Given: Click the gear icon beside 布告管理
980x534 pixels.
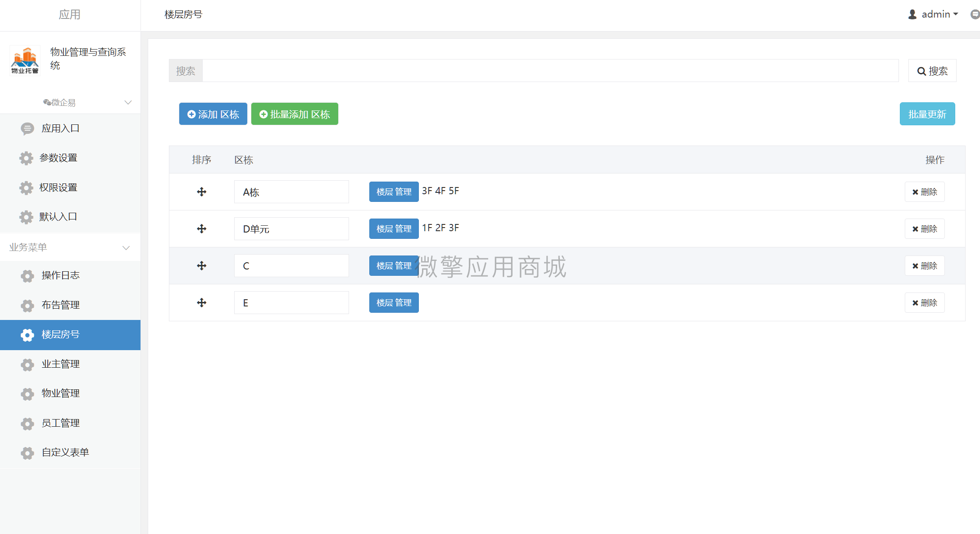Looking at the screenshot, I should pyautogui.click(x=27, y=306).
